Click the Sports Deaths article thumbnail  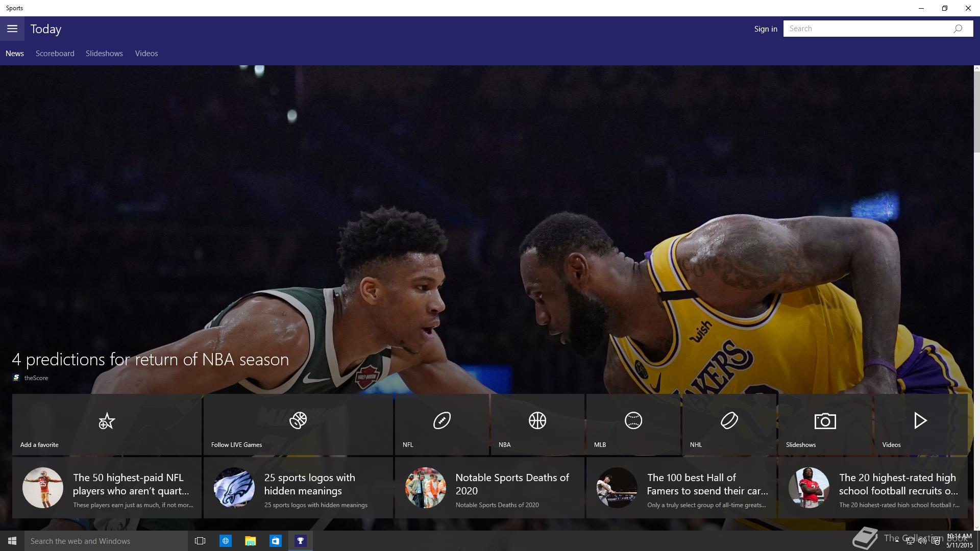click(x=426, y=488)
